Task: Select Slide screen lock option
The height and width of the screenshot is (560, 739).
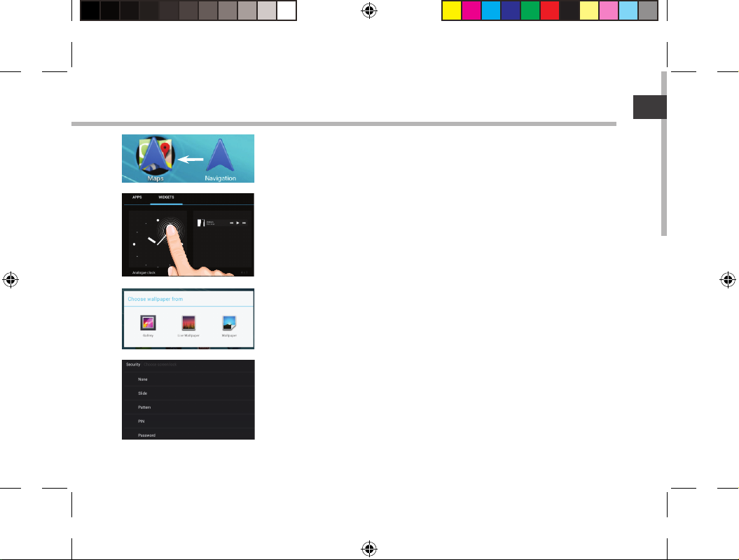Action: click(x=143, y=393)
